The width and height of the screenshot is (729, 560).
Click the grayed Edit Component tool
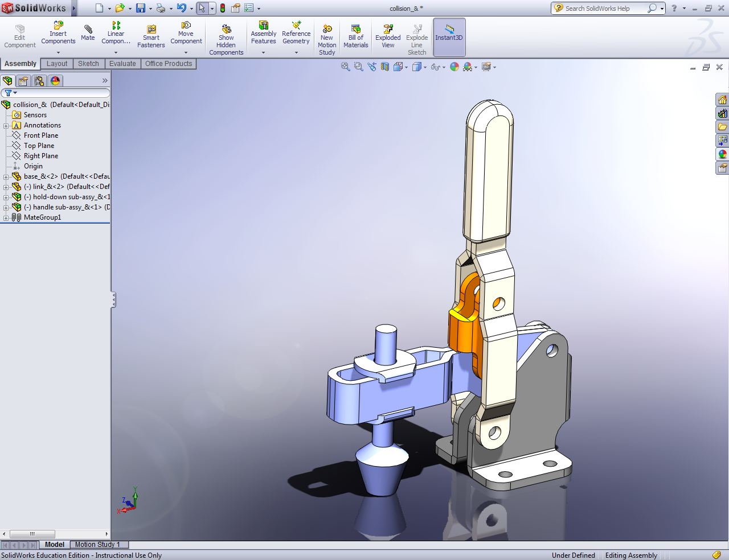tap(20, 36)
